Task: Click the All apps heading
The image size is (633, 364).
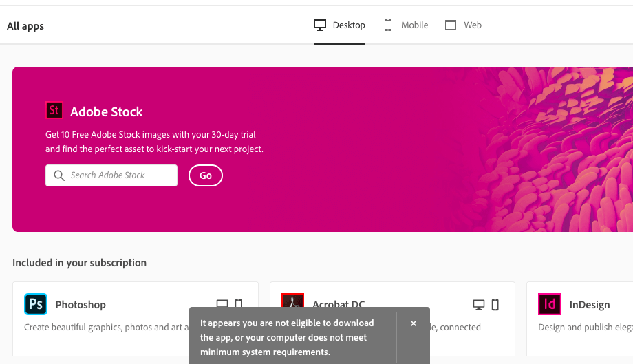Action: coord(25,26)
